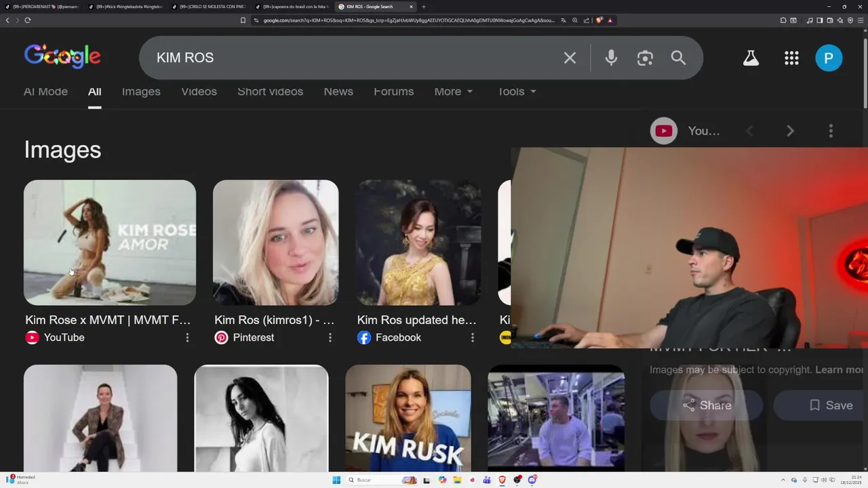
Task: Open the Google apps grid
Action: (791, 58)
